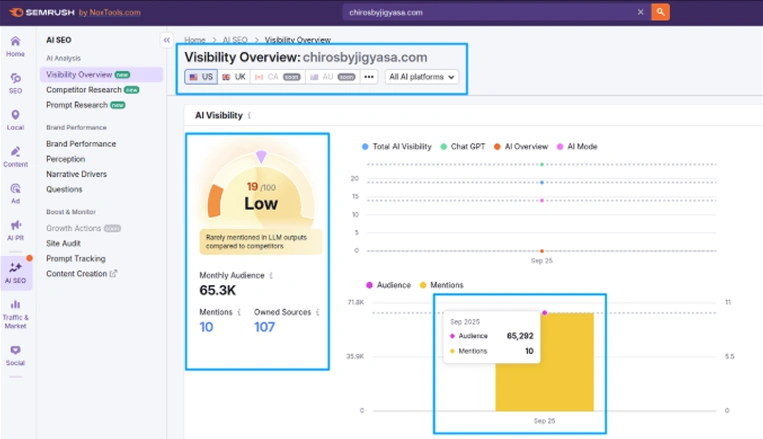Click the Owned Sources value 107
Screen dimensions: 763x439
tap(264, 327)
